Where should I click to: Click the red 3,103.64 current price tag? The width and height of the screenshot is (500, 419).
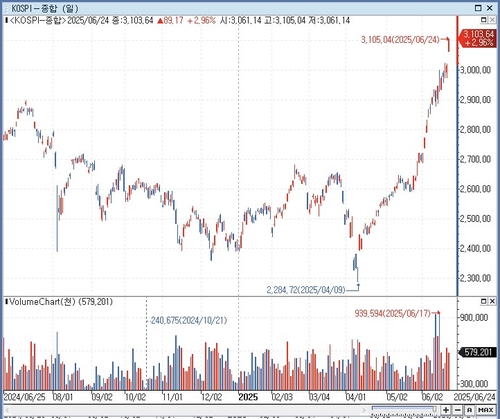click(477, 38)
